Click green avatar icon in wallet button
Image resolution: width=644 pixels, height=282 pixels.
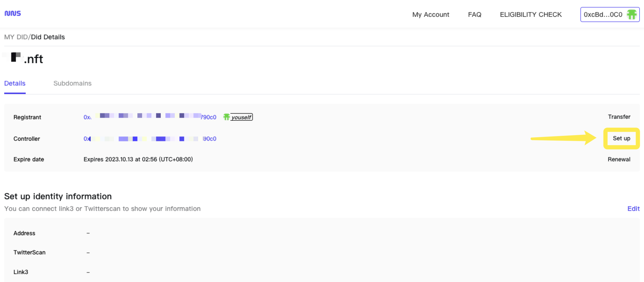click(x=631, y=15)
